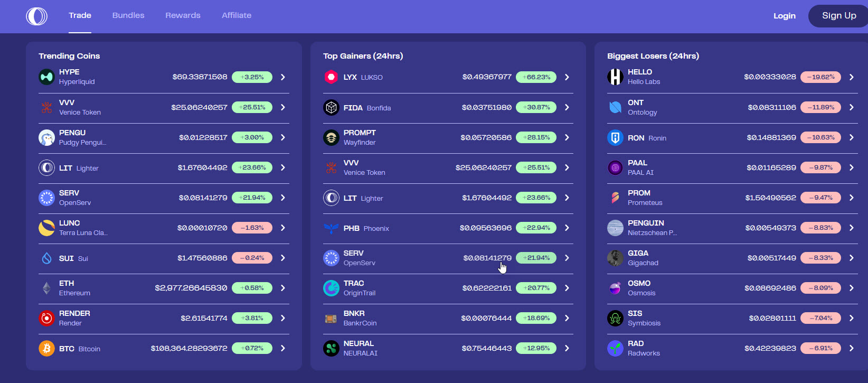The width and height of the screenshot is (868, 383).
Task: Click the PROMPT +28.15% change badge
Action: click(536, 137)
